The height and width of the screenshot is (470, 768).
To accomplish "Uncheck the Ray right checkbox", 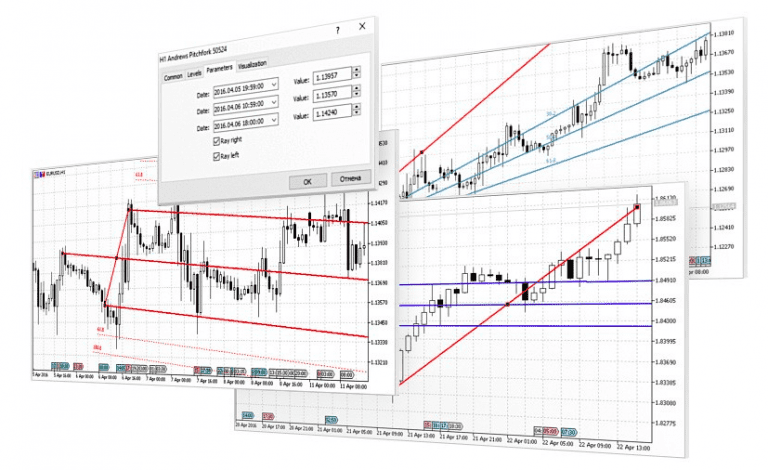I will click(x=217, y=142).
